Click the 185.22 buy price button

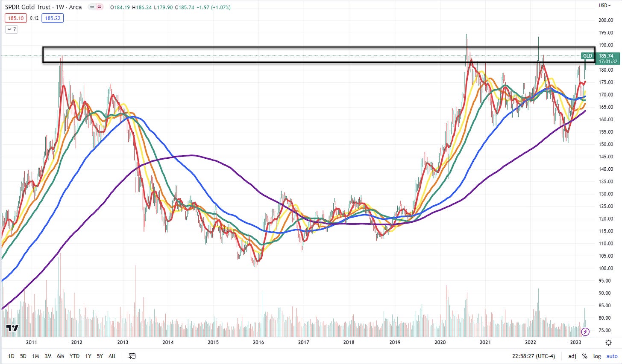(x=53, y=18)
